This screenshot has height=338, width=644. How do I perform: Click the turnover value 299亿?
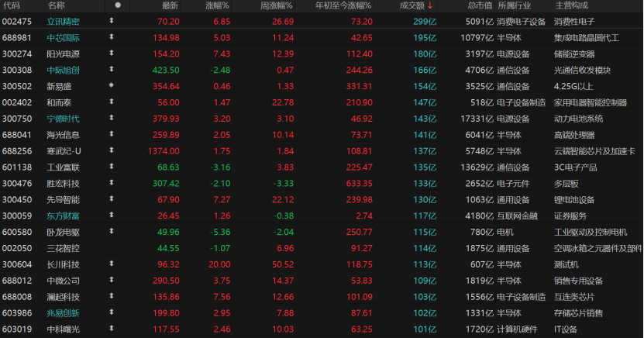pyautogui.click(x=425, y=22)
